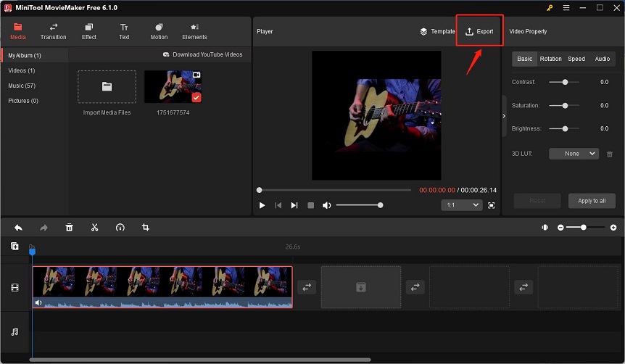This screenshot has width=625, height=364.
Task: Open the Motion panel
Action: click(159, 31)
